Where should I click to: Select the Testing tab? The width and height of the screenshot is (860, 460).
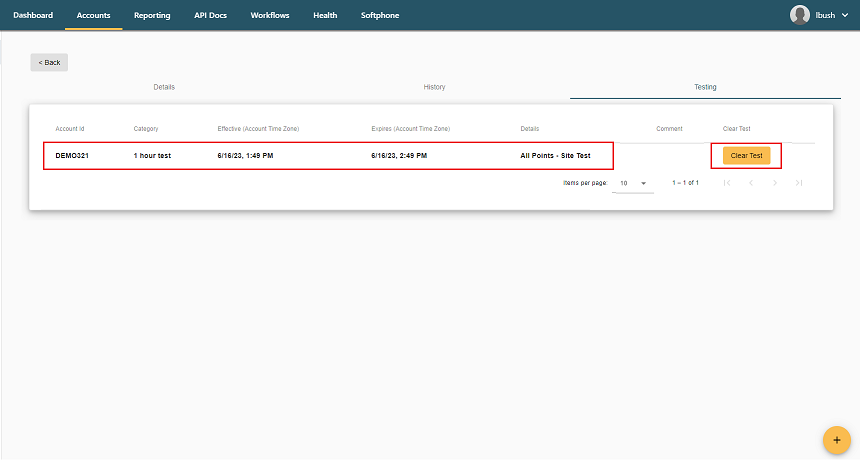point(705,87)
